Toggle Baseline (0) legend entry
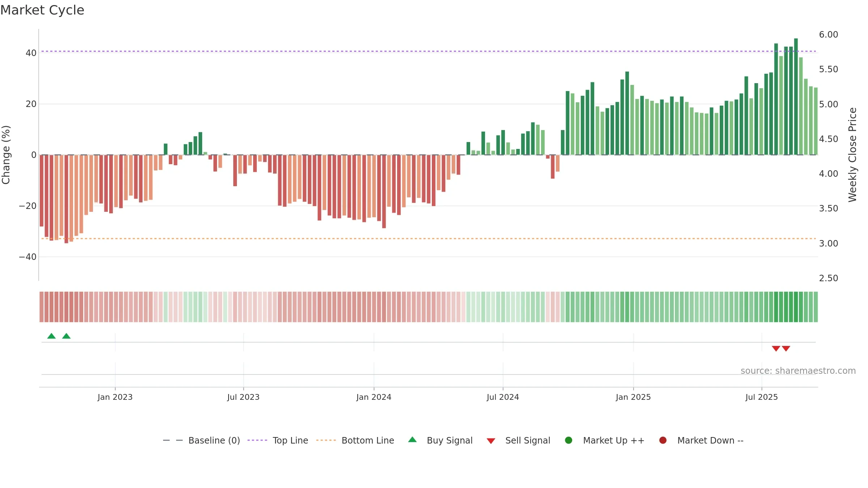Viewport: 868px width, 488px height. click(x=201, y=440)
